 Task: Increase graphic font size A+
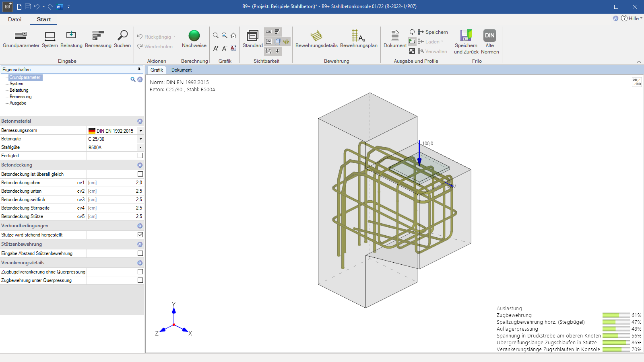tap(216, 48)
